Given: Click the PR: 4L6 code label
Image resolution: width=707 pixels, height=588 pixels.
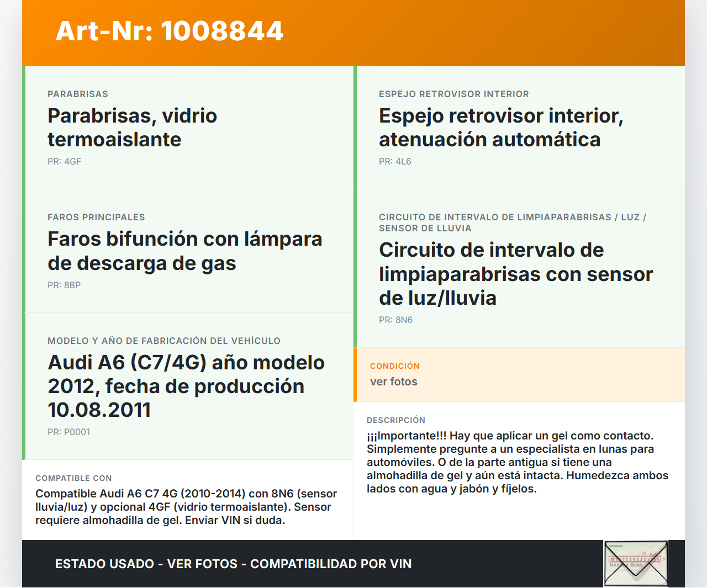Looking at the screenshot, I should click(395, 162).
